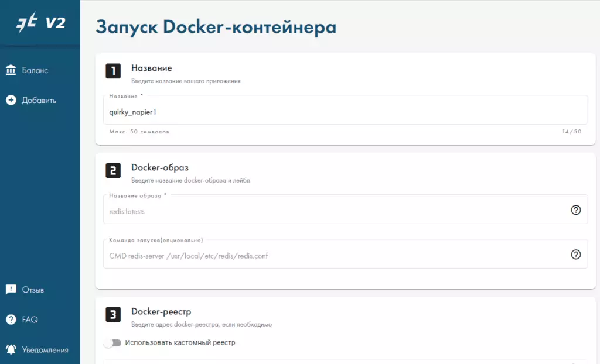Focus the Название образа field with redis:latests
Screen dimensions: 600x364
point(345,210)
